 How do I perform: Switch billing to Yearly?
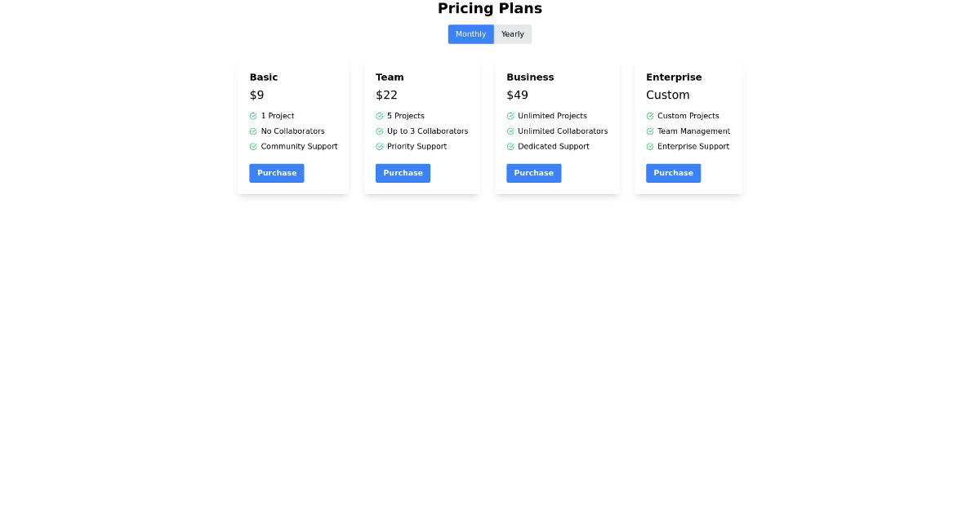click(x=513, y=33)
